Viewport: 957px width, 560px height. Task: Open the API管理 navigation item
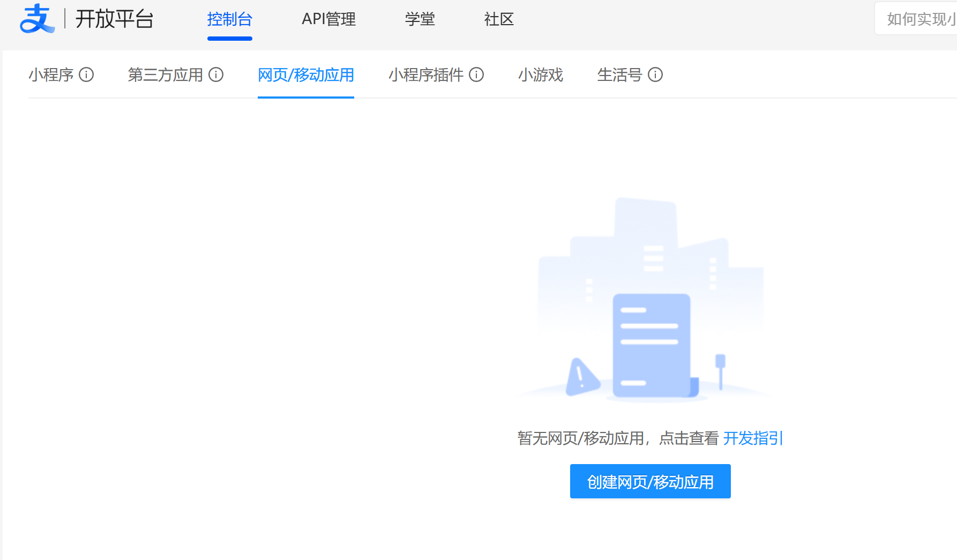328,19
